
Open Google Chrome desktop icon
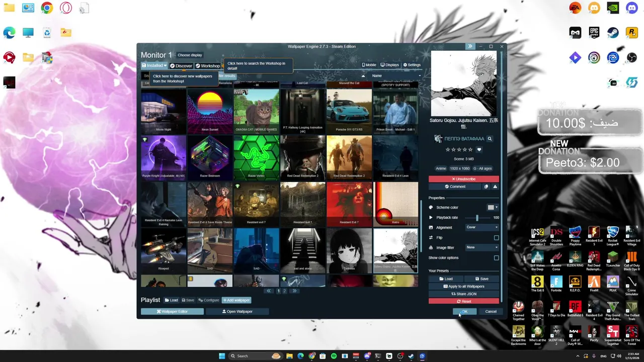click(x=47, y=8)
